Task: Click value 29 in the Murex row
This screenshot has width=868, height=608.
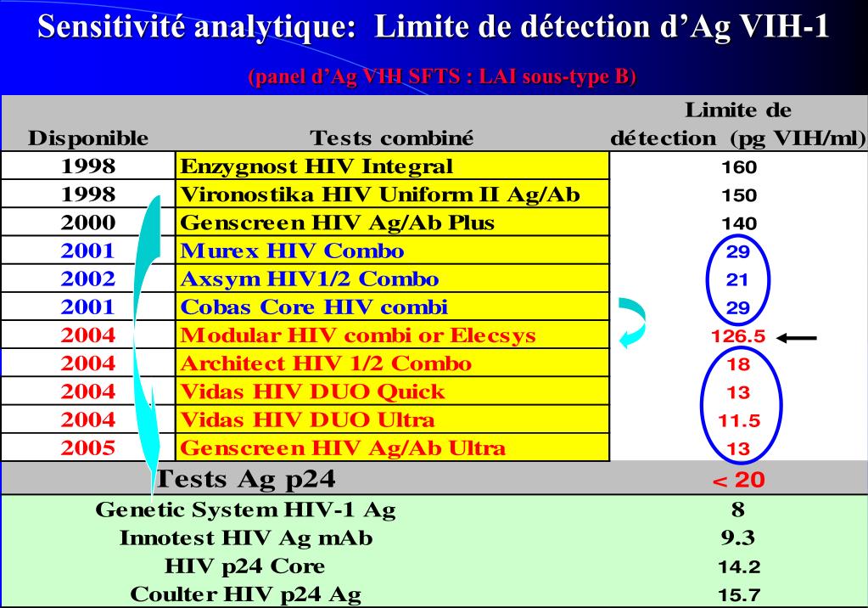Action: 738,252
